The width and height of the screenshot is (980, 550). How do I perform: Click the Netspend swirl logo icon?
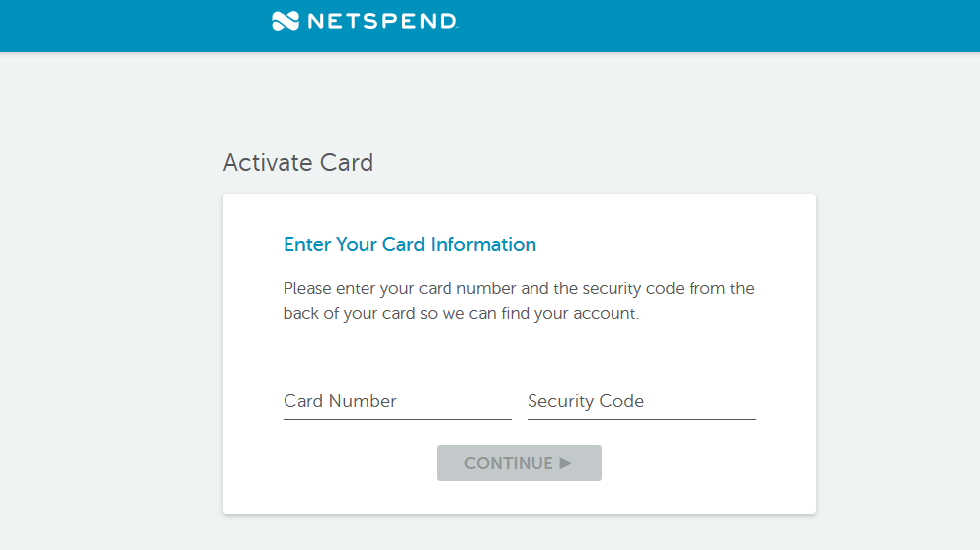tap(286, 21)
